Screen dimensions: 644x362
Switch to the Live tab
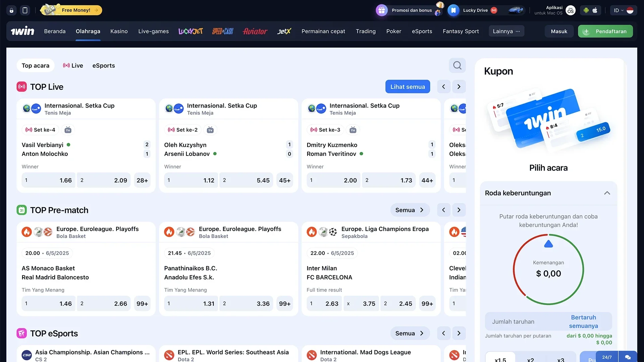click(x=73, y=65)
